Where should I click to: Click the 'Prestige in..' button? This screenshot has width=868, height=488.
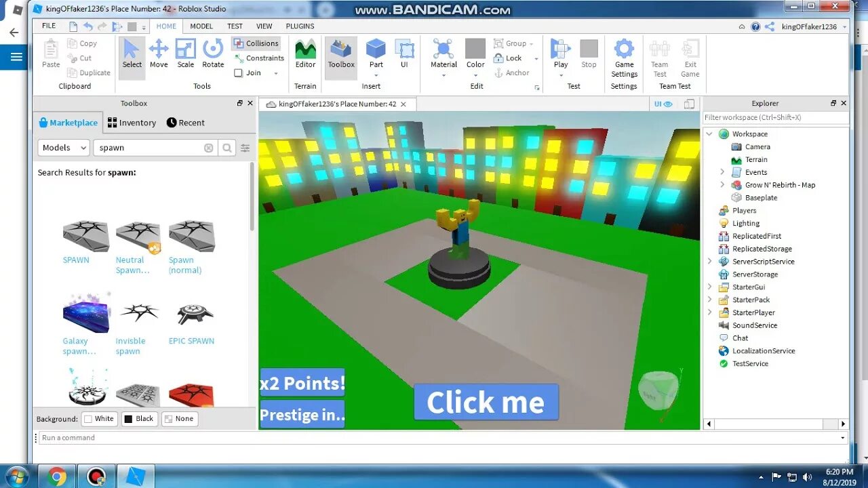(302, 414)
